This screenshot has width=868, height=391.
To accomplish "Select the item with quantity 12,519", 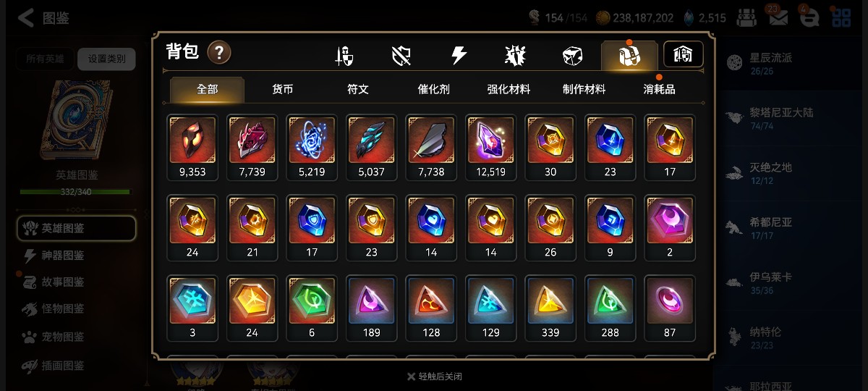I will 490,147.
